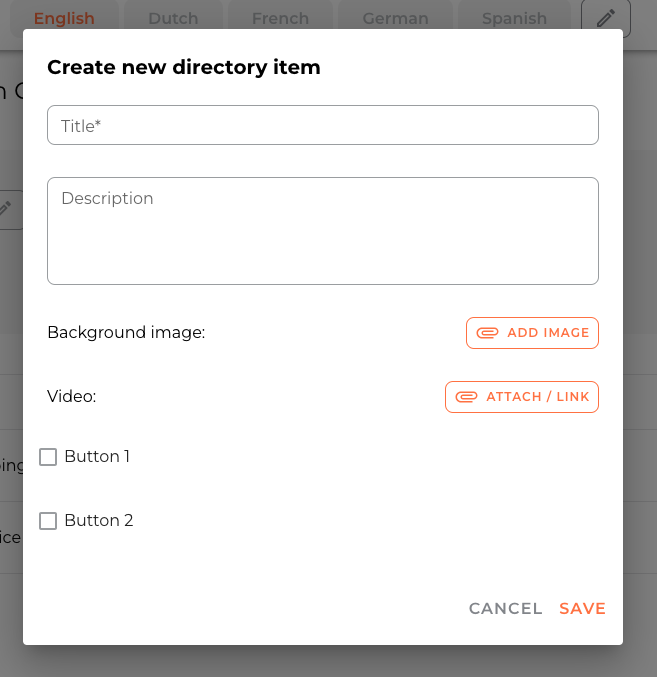657x677 pixels.
Task: Switch to the German tab
Action: click(x=395, y=18)
